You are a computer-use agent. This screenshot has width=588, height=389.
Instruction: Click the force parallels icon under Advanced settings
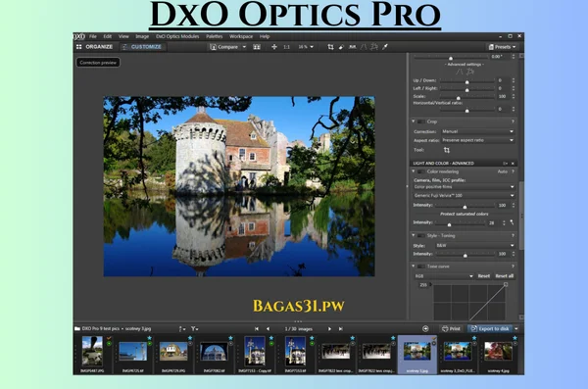click(460, 72)
